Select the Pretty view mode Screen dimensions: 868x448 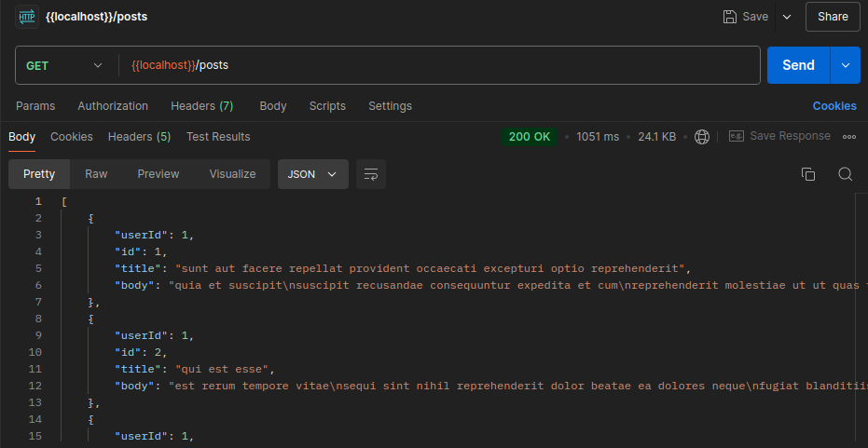point(39,174)
